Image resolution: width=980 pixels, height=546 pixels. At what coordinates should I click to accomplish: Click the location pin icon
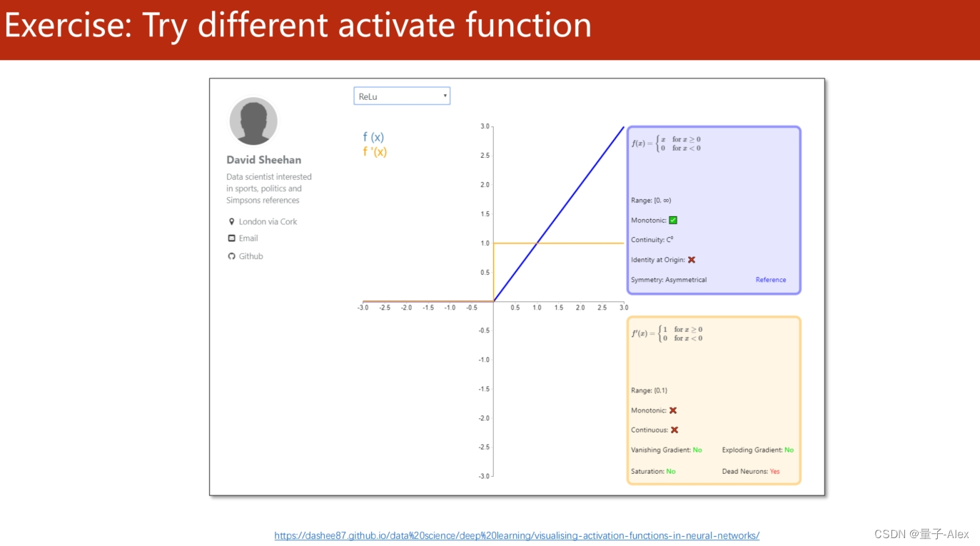[x=231, y=221]
